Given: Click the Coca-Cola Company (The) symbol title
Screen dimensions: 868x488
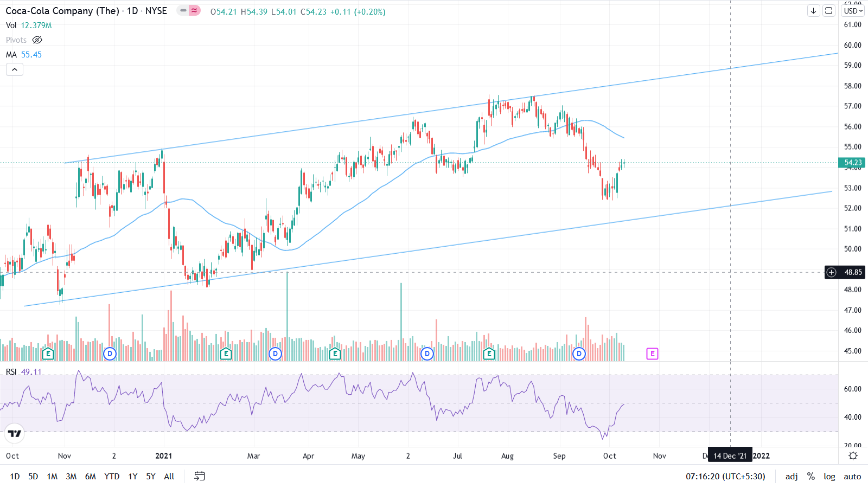Looking at the screenshot, I should [62, 11].
